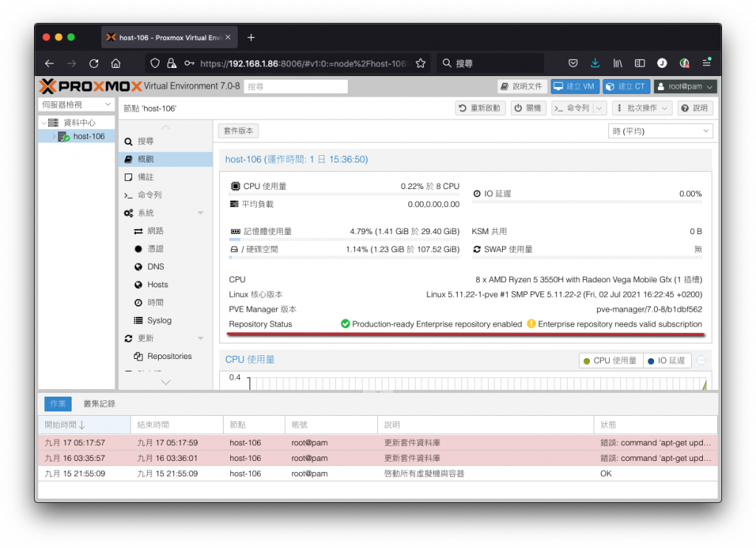Screen dimensions: 756x548
Task: Click the shield tracking protection icon
Action: [155, 64]
